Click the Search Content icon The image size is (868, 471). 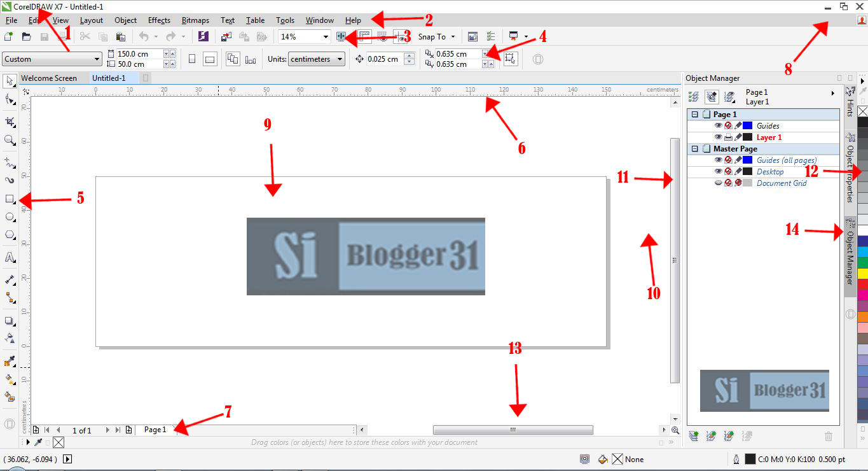(203, 37)
